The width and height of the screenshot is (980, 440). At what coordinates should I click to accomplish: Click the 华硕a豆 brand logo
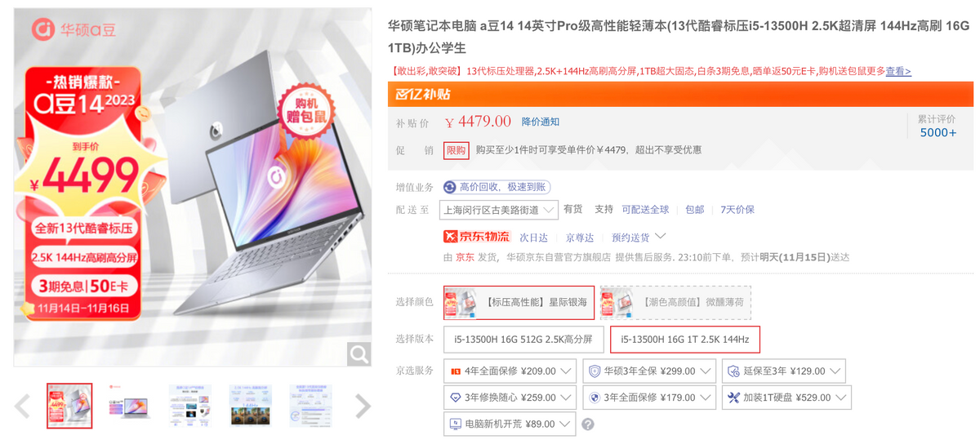pyautogui.click(x=73, y=29)
